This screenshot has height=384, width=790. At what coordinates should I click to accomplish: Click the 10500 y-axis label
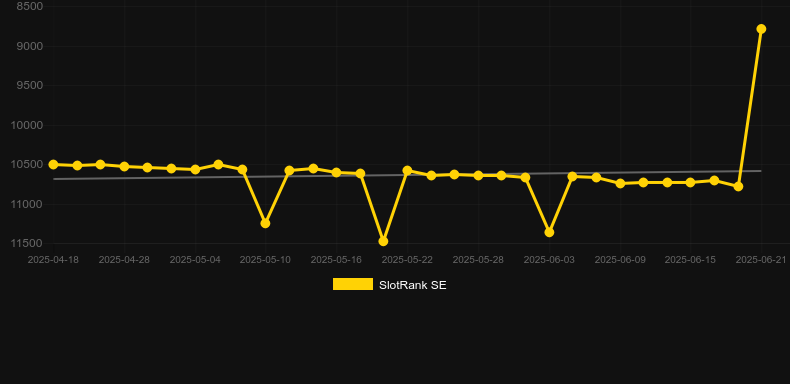point(27,165)
